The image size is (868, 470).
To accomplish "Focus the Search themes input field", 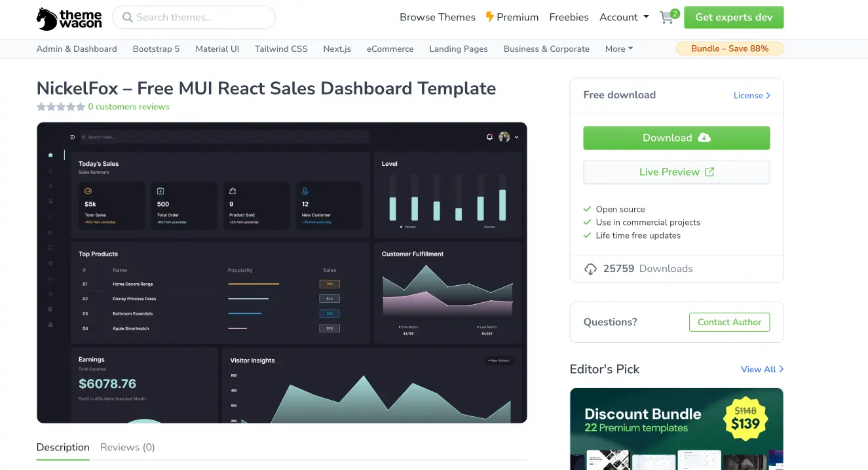I will click(x=194, y=18).
